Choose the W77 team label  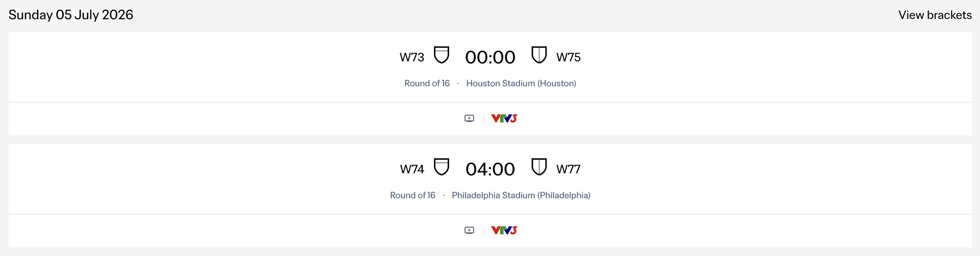pos(568,169)
